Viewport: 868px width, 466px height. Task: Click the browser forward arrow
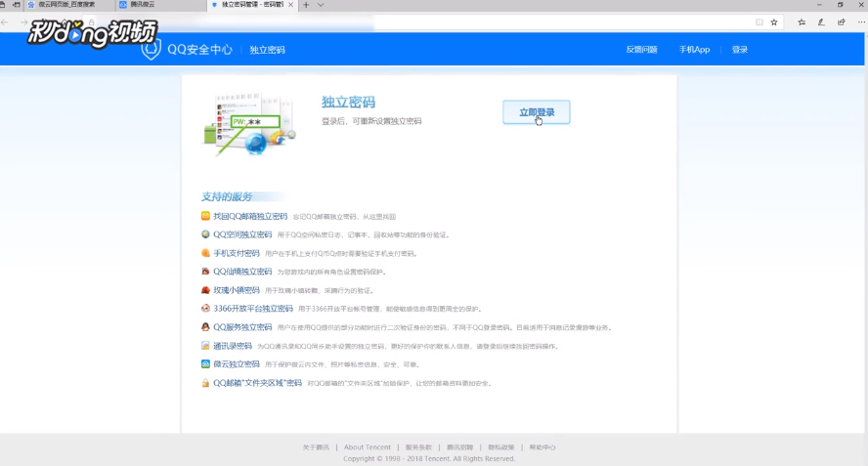coord(23,22)
